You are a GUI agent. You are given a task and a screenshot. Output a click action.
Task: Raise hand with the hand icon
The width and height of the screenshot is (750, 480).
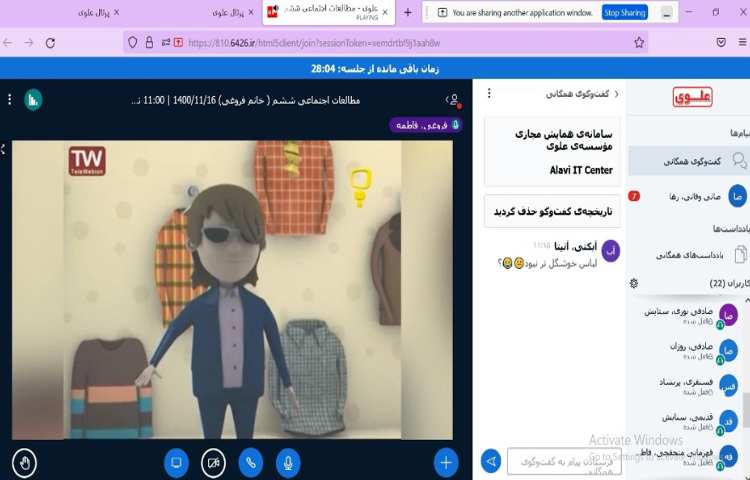pos(24,462)
